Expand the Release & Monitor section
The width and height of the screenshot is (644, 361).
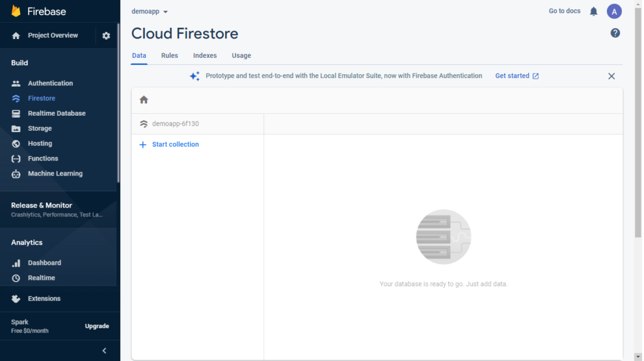click(x=57, y=209)
